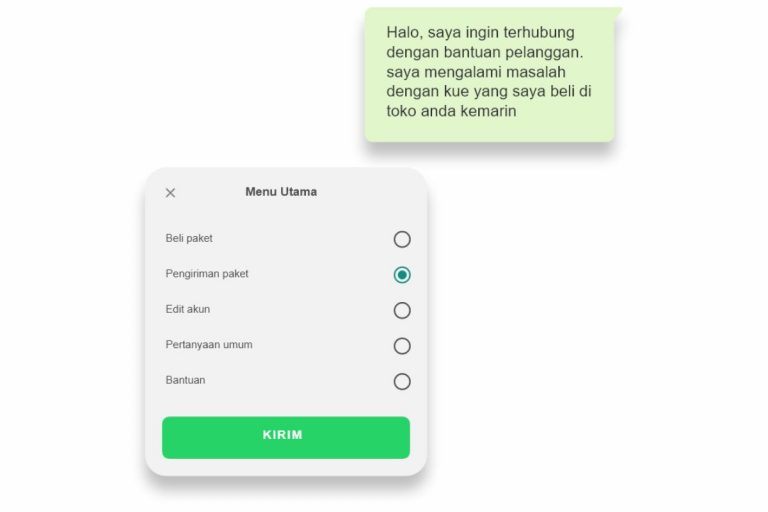
Task: Click the selected Pengiriman paket radio circle
Action: coord(402,275)
